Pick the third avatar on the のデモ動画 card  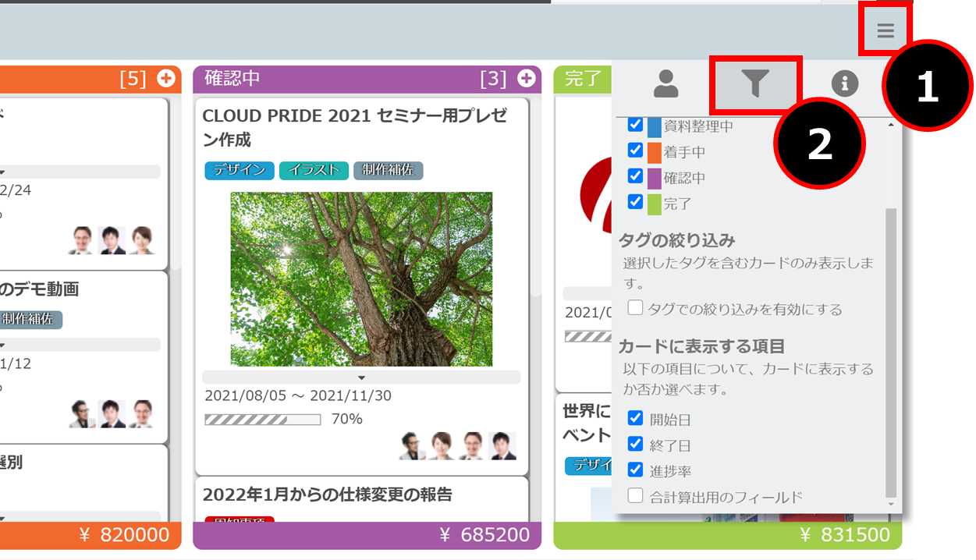point(142,413)
